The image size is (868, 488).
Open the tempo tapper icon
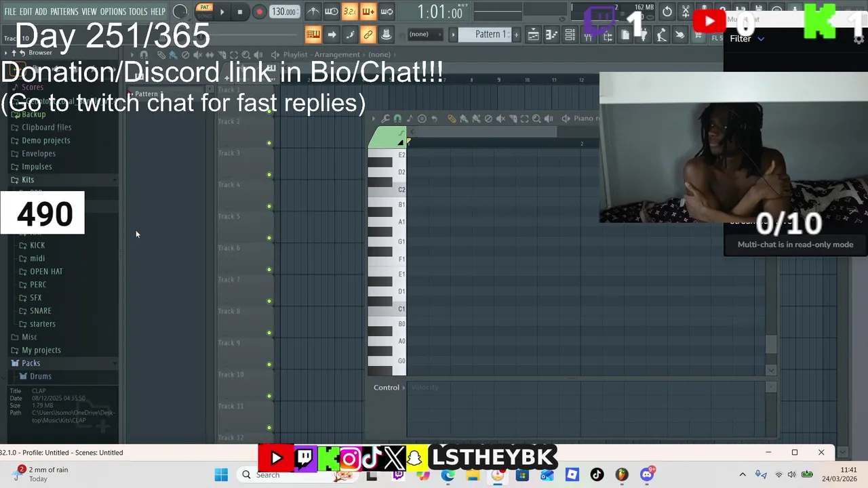click(661, 35)
